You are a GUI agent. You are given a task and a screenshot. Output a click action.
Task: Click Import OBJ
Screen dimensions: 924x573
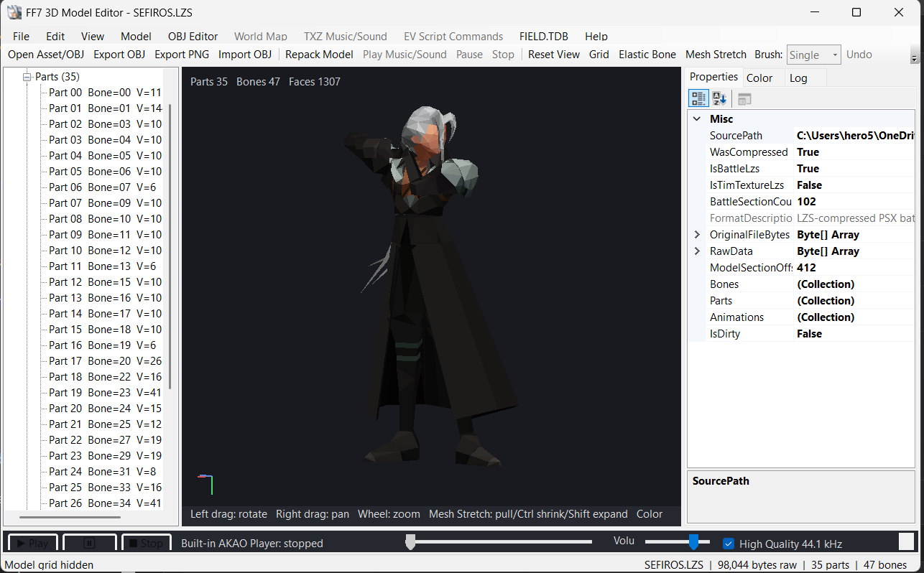click(245, 55)
